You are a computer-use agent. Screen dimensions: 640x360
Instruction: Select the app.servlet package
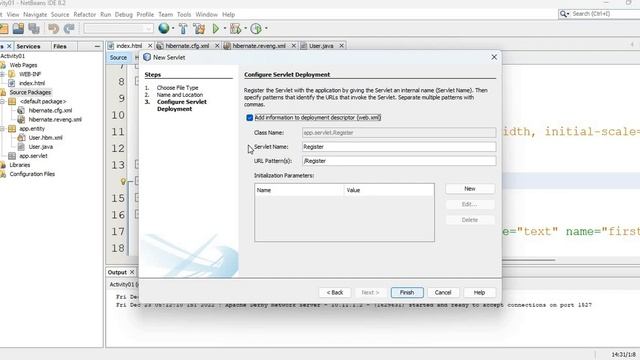coord(33,156)
